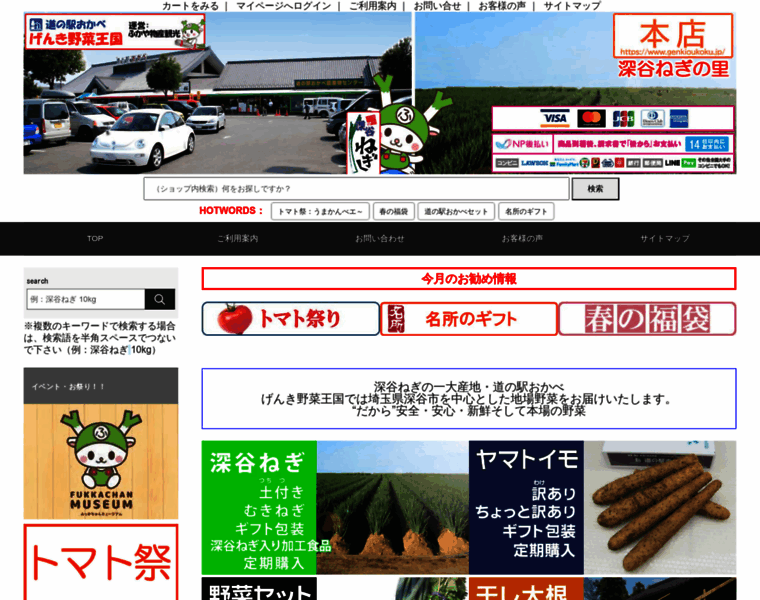Open 深谷ねぎ 土付き category link
Viewport: 760px width, 600px height.
point(281,490)
